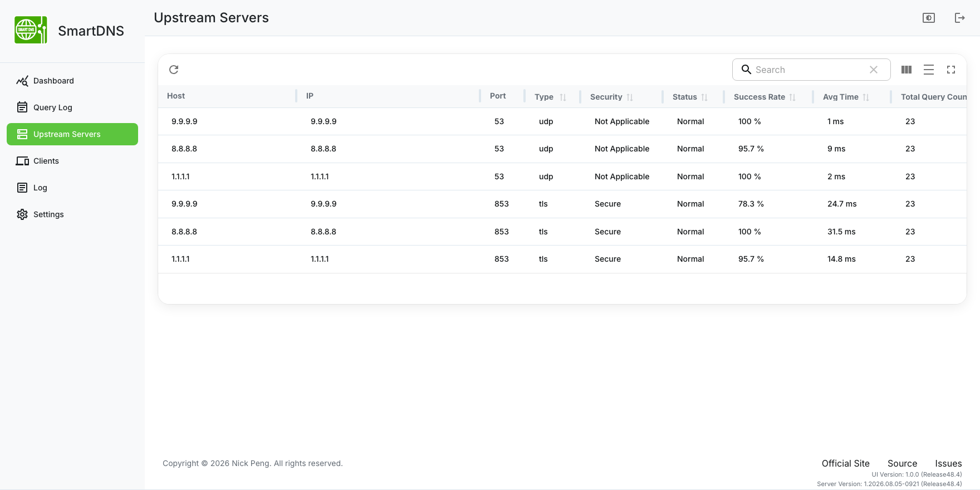Select Upstream Servers in sidebar
The width and height of the screenshot is (980, 490).
coord(72,134)
